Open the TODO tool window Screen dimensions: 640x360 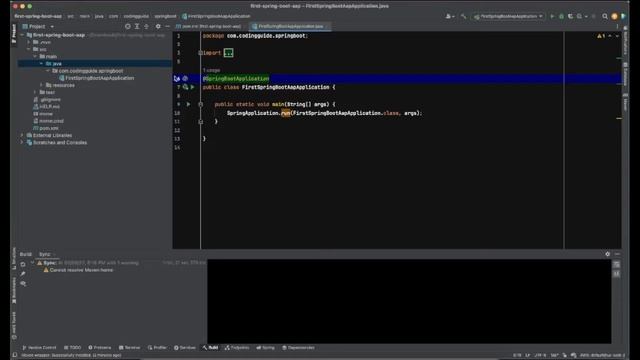[73, 348]
